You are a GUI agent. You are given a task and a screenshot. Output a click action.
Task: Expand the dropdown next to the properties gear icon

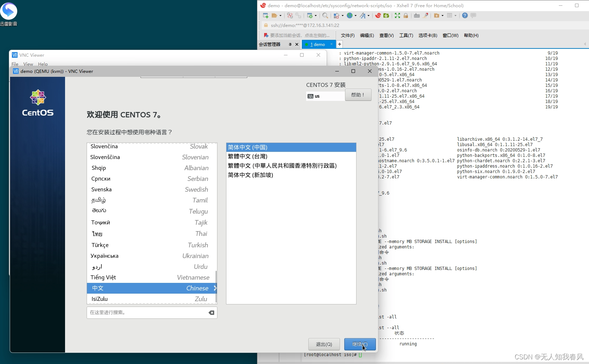pos(316,15)
